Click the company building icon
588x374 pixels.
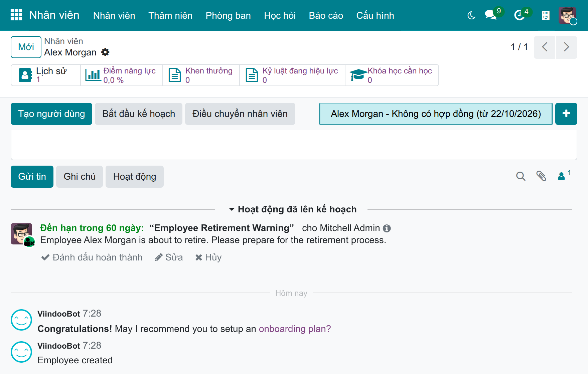pyautogui.click(x=546, y=15)
